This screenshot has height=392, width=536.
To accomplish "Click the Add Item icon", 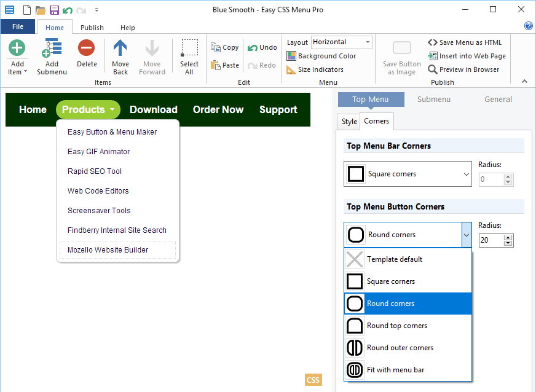I will pos(17,49).
